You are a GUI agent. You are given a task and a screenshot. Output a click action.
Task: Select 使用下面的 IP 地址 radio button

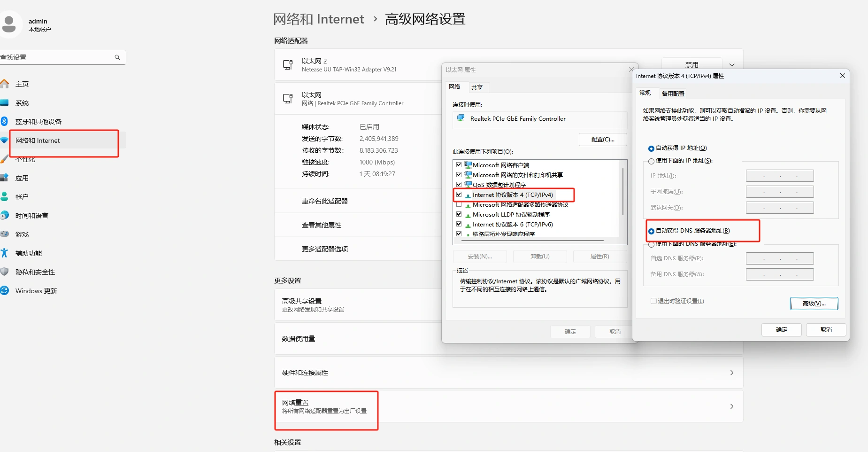point(651,161)
